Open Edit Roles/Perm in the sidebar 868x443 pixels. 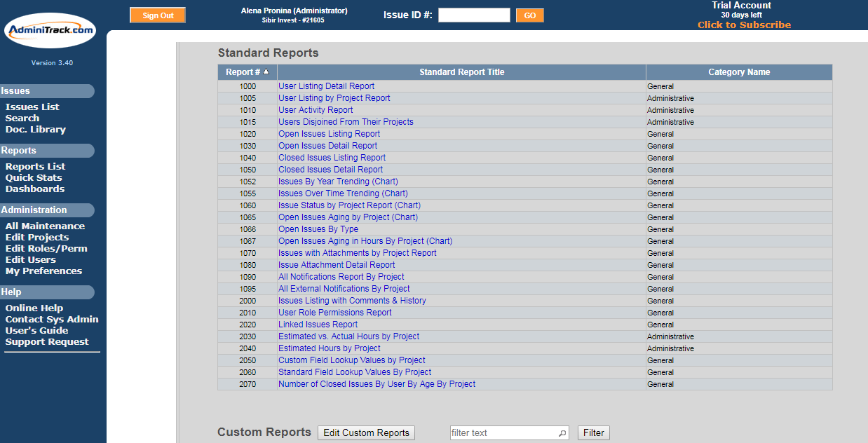(46, 249)
